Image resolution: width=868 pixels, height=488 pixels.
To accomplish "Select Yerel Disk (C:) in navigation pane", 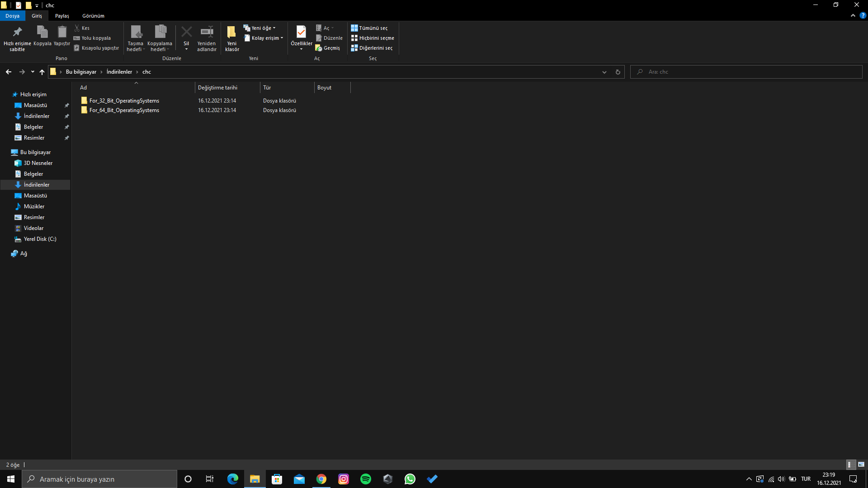I will pos(40,239).
